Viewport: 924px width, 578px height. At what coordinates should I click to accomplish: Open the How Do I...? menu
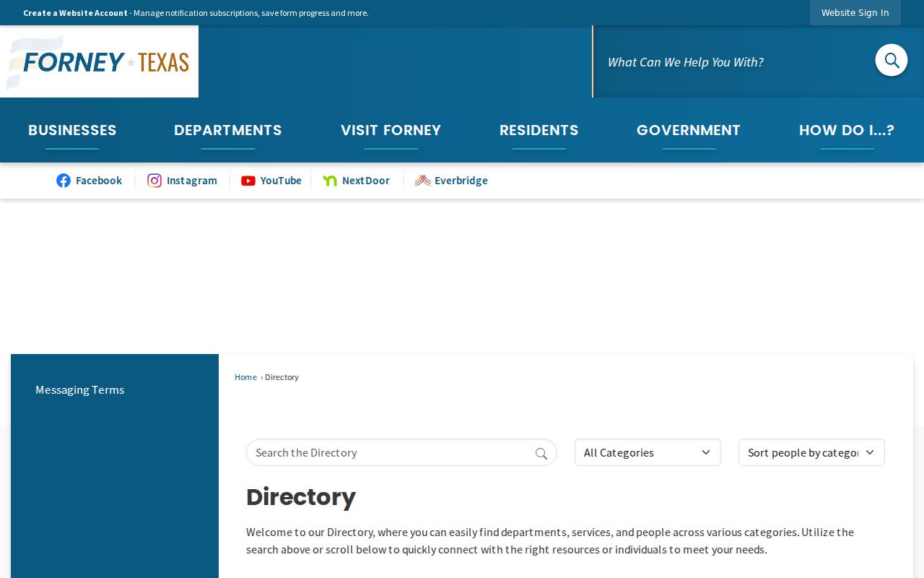847,130
